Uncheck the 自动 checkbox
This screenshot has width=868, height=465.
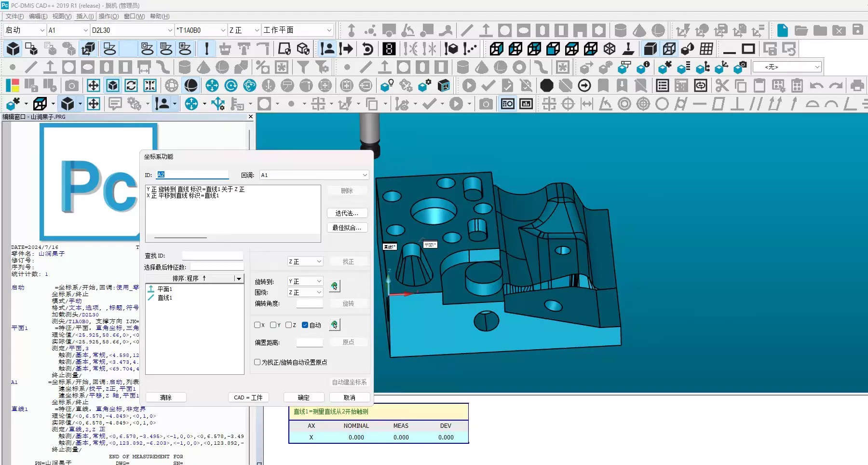[305, 325]
